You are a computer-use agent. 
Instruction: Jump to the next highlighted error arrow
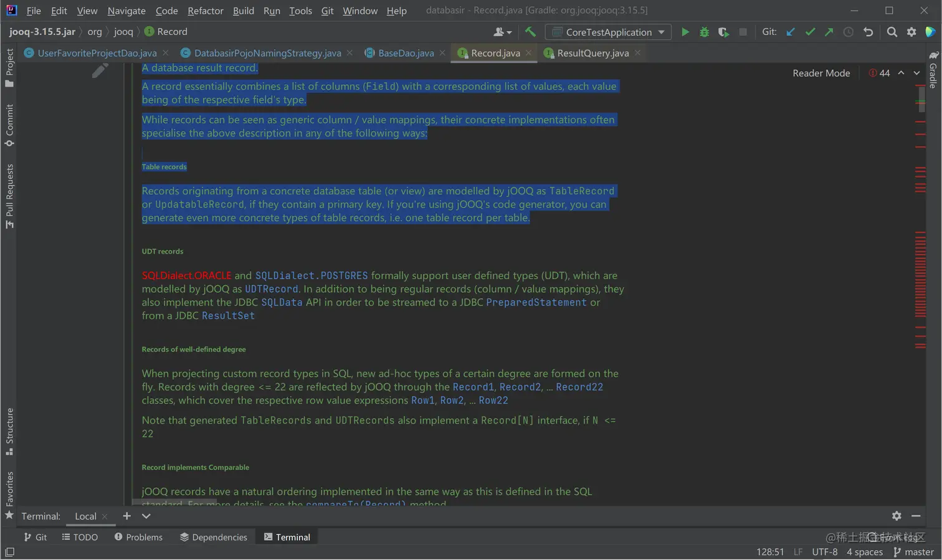[917, 73]
